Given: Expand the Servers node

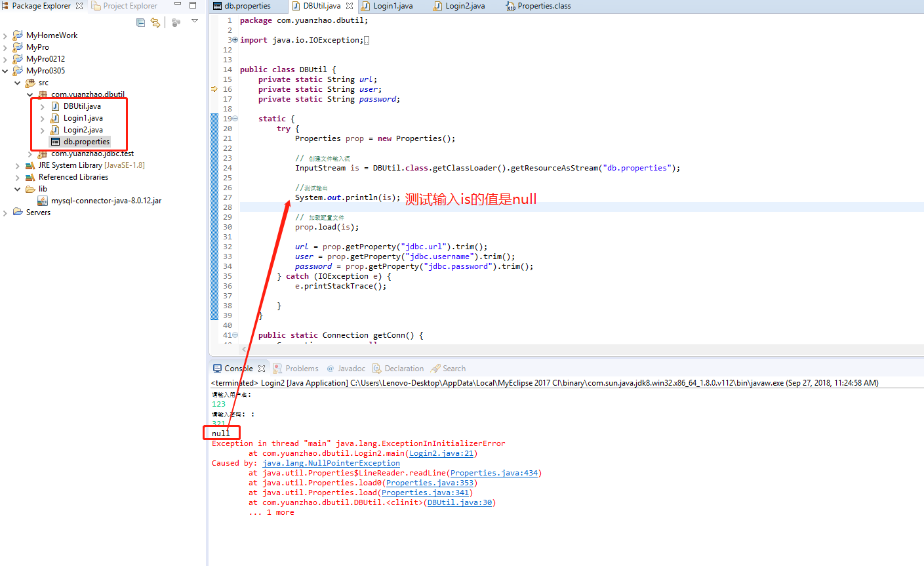Looking at the screenshot, I should click(x=5, y=212).
